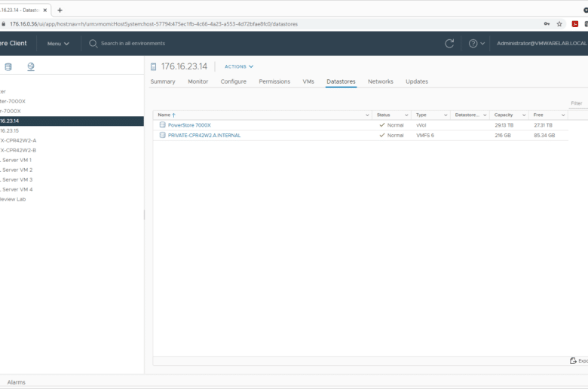Click the 216 GB capacity cell
Viewport: 588px width, 389px height.
tap(503, 135)
